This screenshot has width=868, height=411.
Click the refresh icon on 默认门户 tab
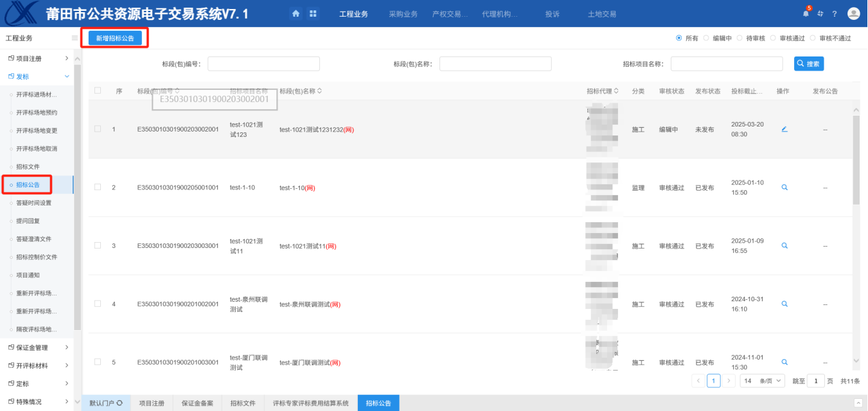[x=120, y=403]
